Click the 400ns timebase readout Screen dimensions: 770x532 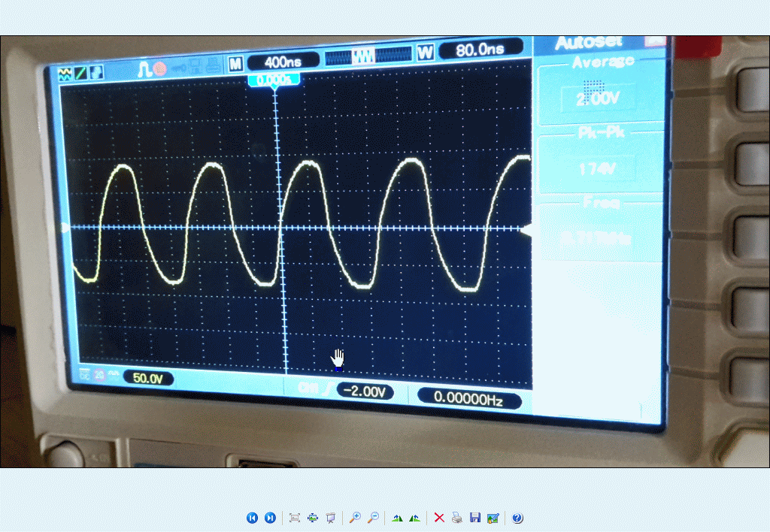pyautogui.click(x=282, y=62)
